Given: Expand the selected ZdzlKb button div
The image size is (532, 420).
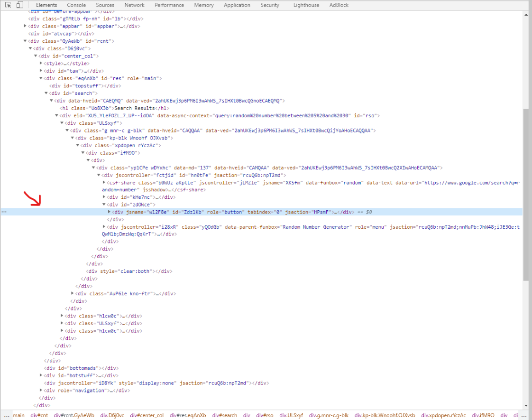Looking at the screenshot, I should tap(109, 212).
